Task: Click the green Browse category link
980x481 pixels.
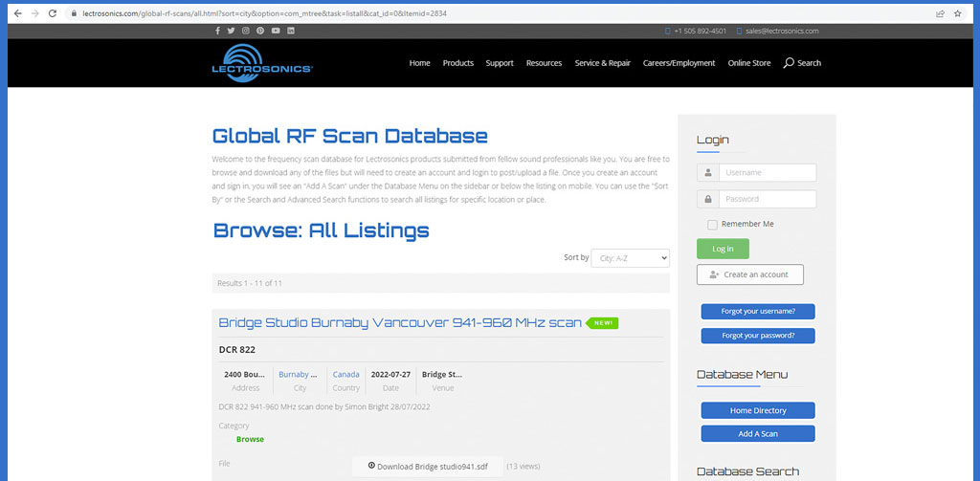Action: pos(250,439)
